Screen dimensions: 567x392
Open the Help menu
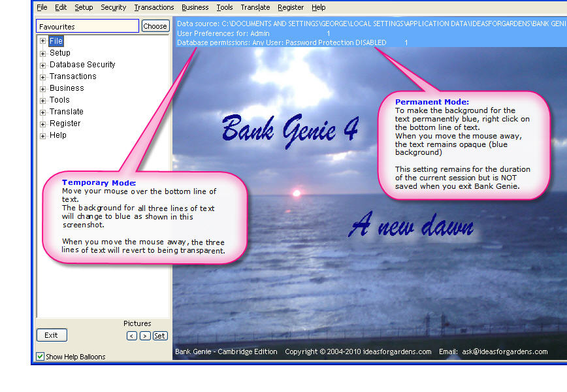click(319, 7)
